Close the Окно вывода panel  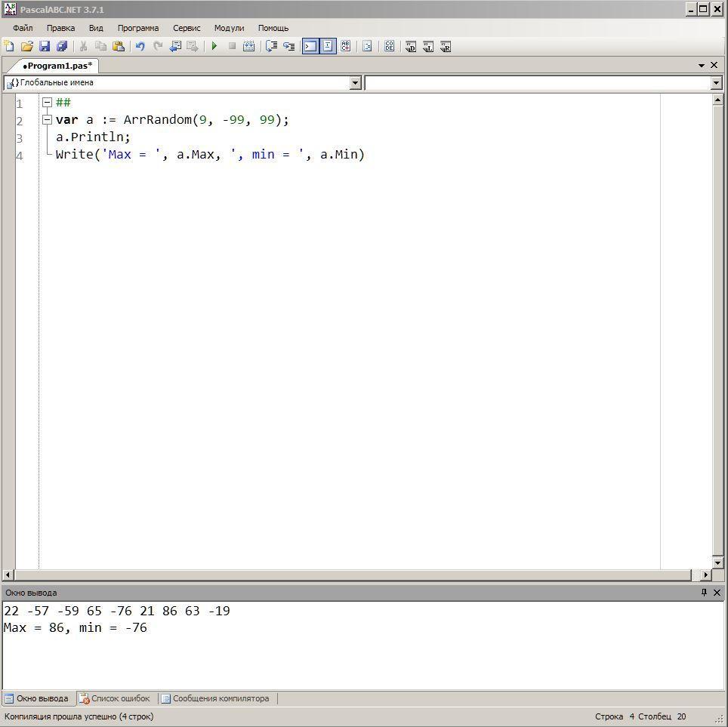pyautogui.click(x=717, y=593)
